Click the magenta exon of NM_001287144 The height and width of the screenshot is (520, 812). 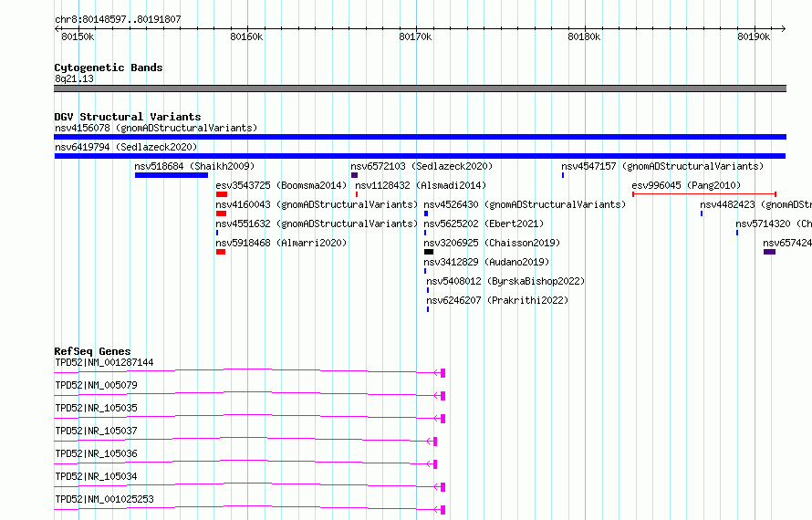(x=442, y=373)
